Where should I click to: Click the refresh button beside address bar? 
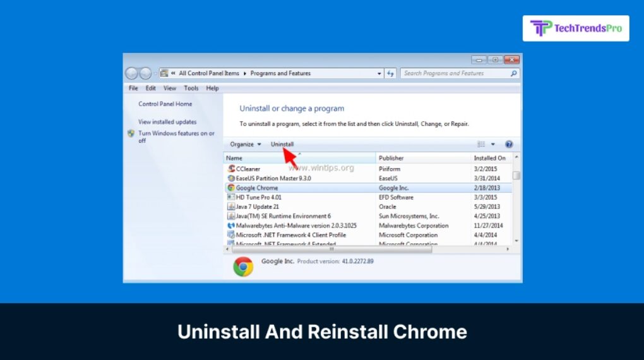[x=390, y=73]
